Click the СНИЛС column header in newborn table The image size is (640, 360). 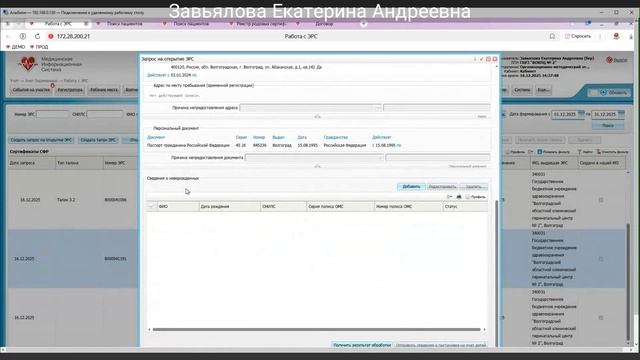click(x=283, y=207)
